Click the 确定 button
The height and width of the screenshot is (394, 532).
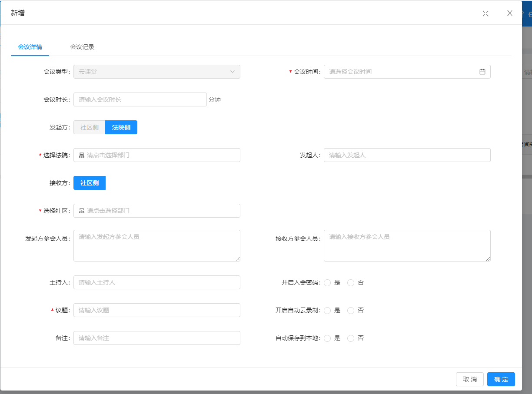[x=501, y=379]
